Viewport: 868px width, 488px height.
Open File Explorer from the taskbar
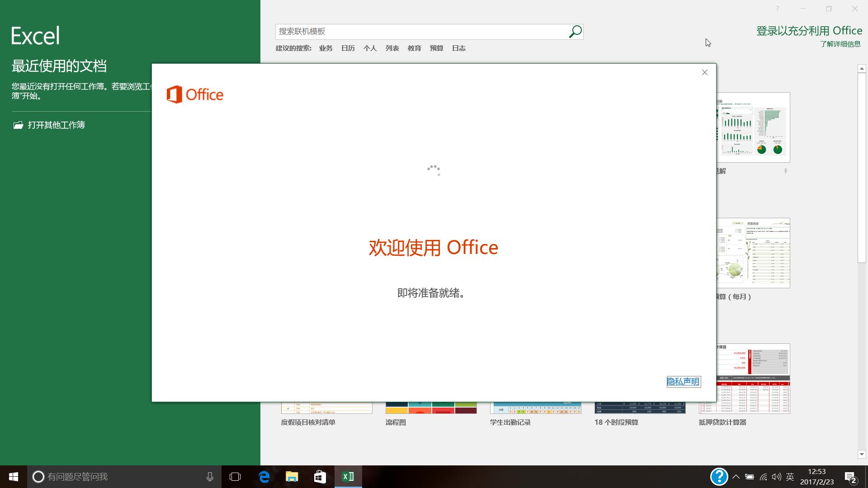coord(292,476)
